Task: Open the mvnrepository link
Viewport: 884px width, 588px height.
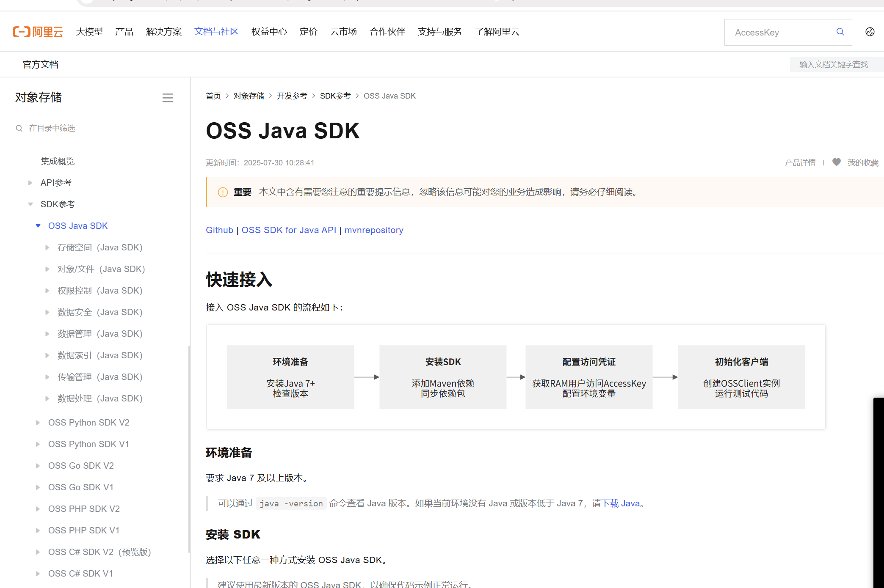Action: (x=374, y=230)
